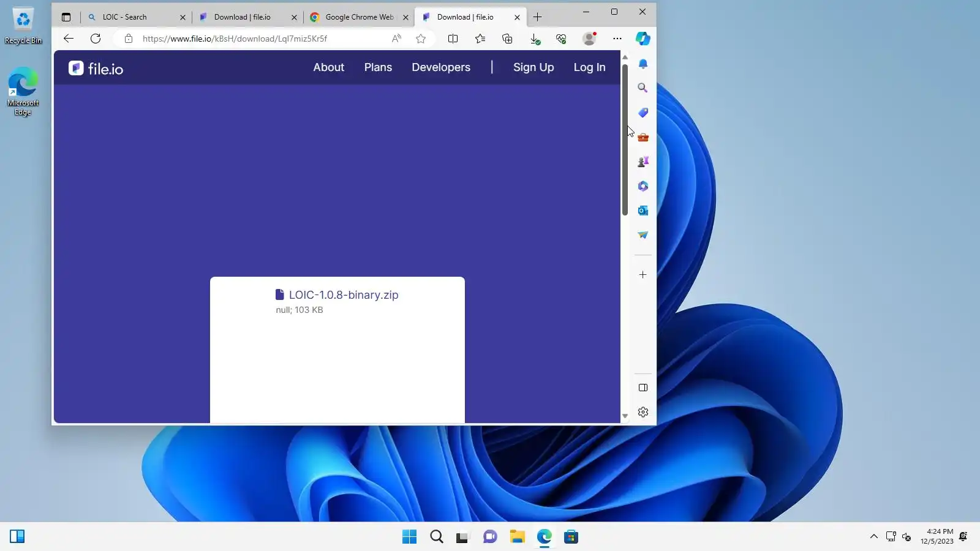Click the page scrollbar up arrow
The height and width of the screenshot is (551, 980).
click(x=625, y=58)
